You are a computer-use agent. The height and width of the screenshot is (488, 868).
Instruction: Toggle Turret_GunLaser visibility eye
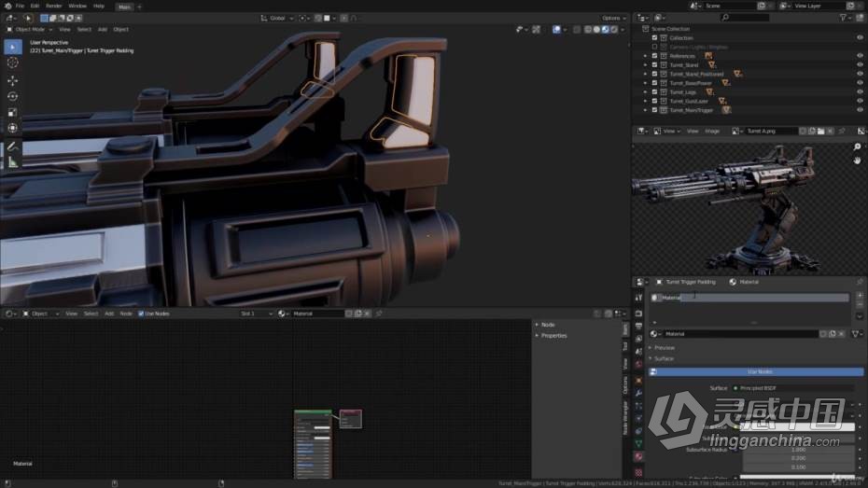860,102
